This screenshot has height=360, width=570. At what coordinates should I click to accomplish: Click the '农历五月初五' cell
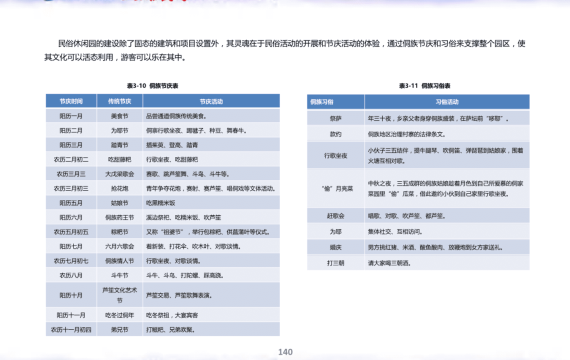click(x=71, y=232)
